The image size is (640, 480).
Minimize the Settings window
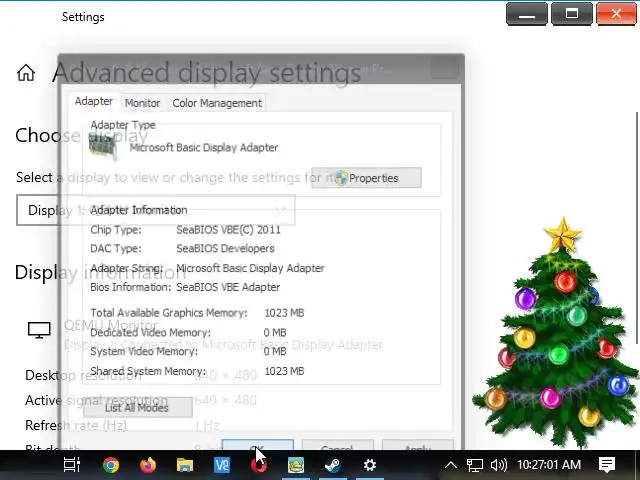point(527,14)
